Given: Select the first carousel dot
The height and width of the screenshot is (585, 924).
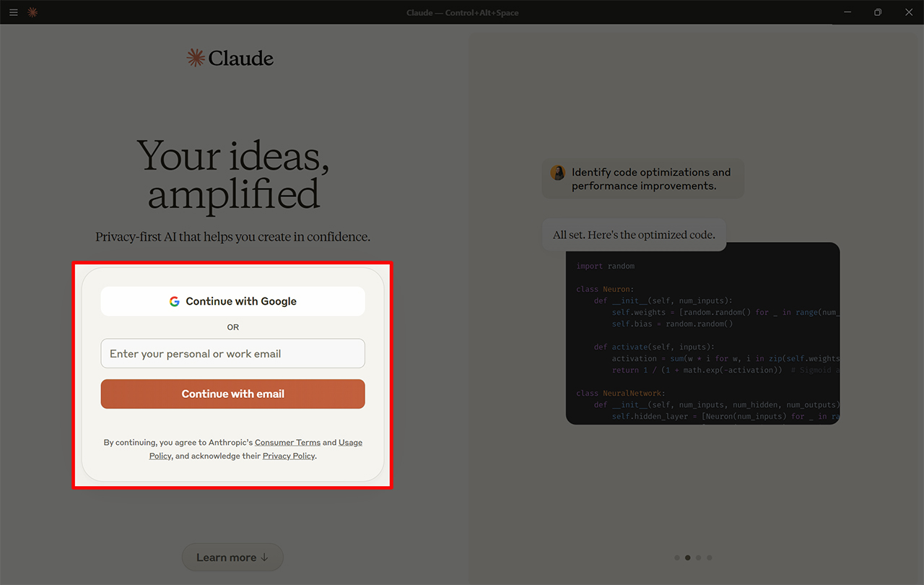Looking at the screenshot, I should point(676,558).
